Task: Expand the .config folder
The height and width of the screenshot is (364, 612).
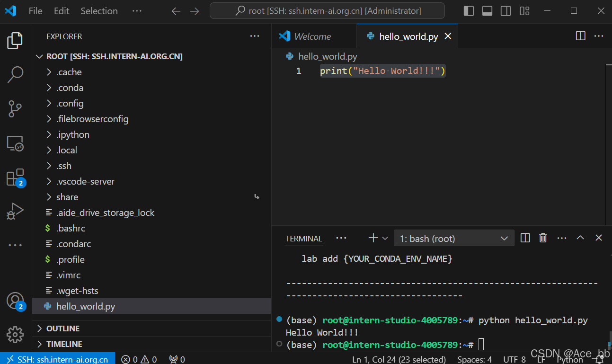Action: pos(151,103)
